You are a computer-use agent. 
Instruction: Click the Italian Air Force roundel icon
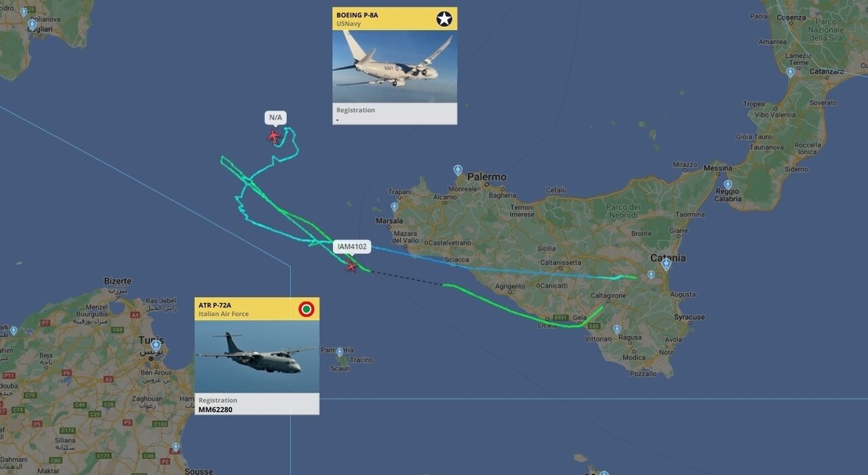coord(307,309)
